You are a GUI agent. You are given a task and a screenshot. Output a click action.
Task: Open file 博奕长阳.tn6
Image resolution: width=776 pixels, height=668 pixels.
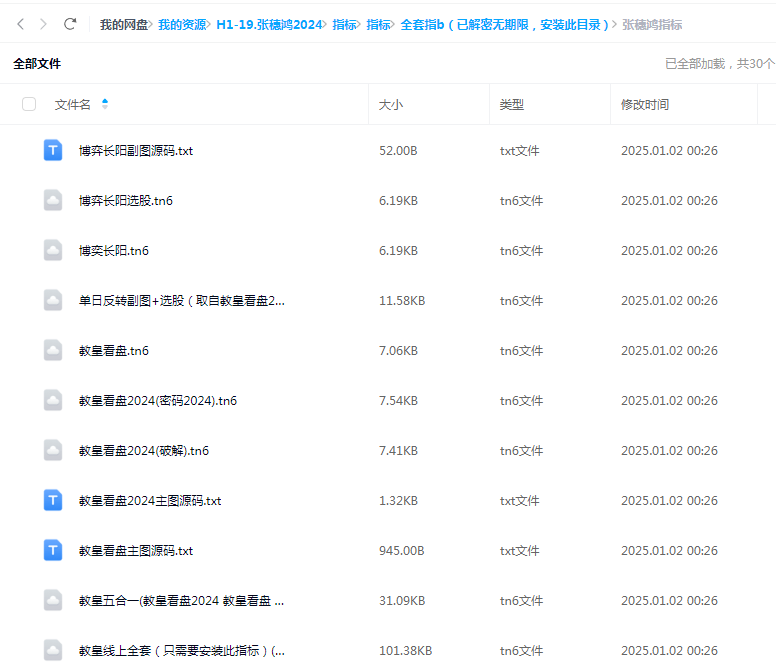(114, 251)
